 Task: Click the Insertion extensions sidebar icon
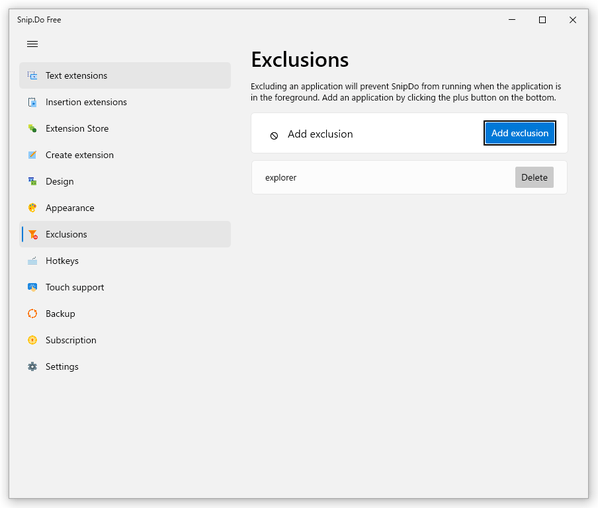(32, 102)
